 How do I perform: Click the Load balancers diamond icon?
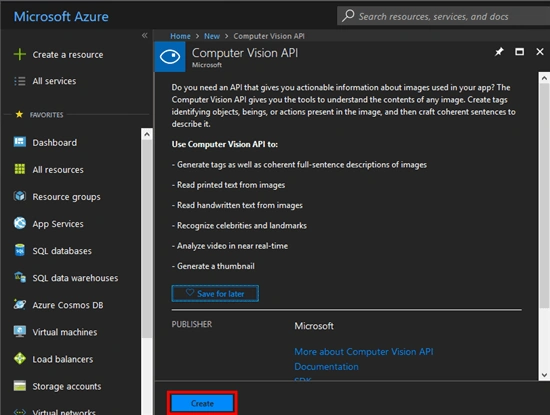(x=20, y=359)
